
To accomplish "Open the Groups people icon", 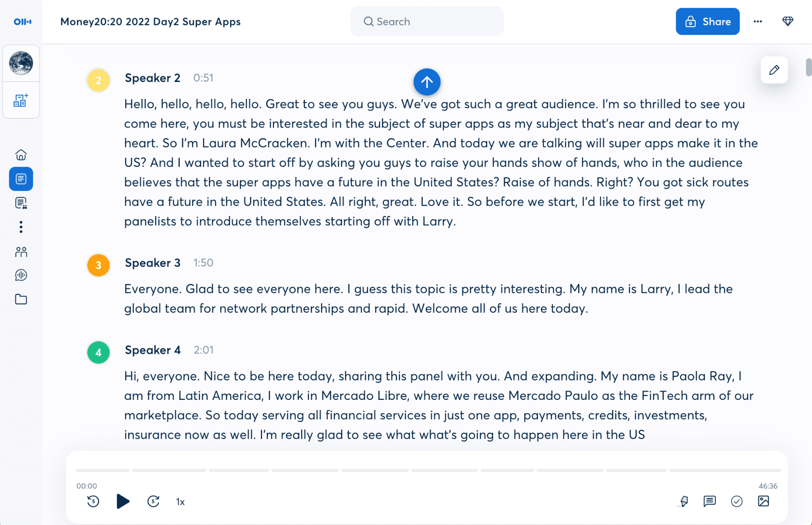I will coord(21,252).
